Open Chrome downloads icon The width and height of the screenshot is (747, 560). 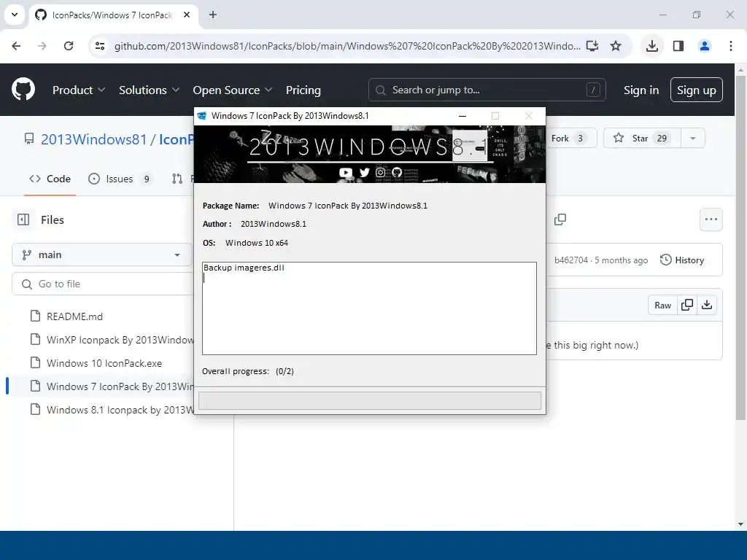[651, 46]
